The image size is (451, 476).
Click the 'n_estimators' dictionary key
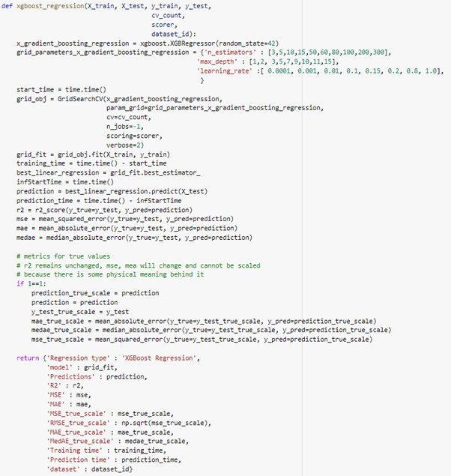(230, 52)
